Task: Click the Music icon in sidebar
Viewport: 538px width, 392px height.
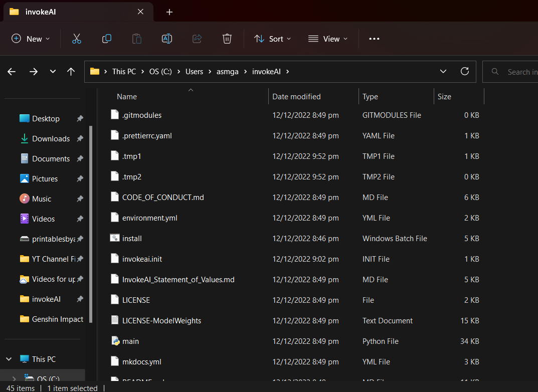Action: click(25, 199)
